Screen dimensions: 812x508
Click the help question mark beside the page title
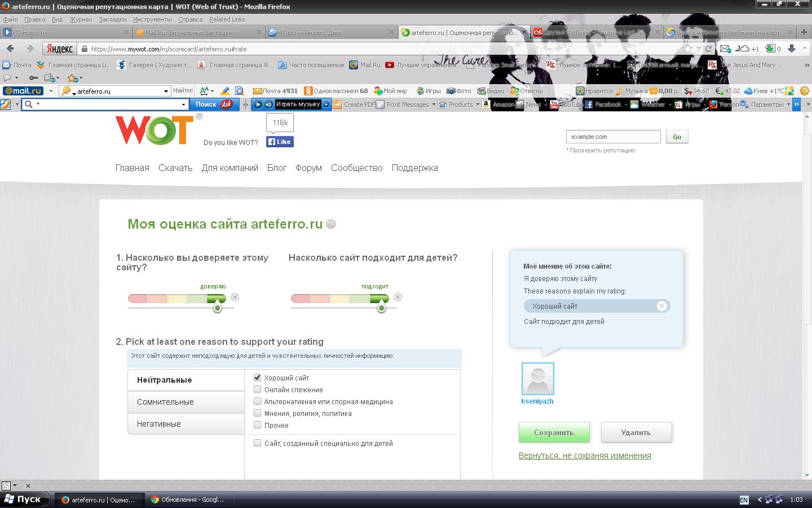point(331,224)
